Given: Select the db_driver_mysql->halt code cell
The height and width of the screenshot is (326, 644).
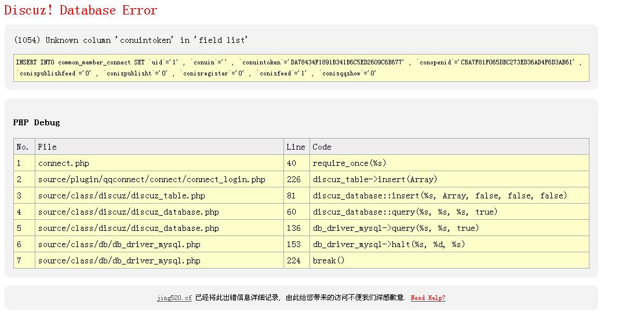Looking at the screenshot, I should (449, 244).
